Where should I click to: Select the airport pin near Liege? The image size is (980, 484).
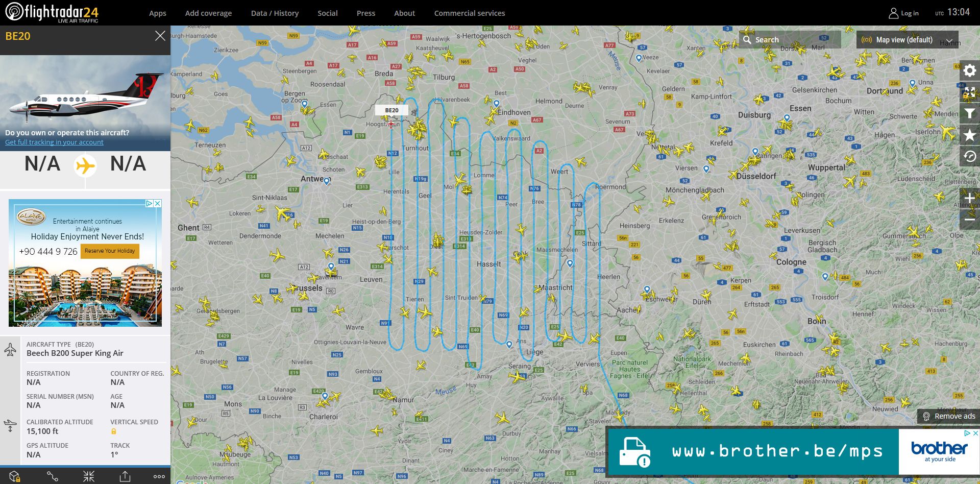pos(509,345)
